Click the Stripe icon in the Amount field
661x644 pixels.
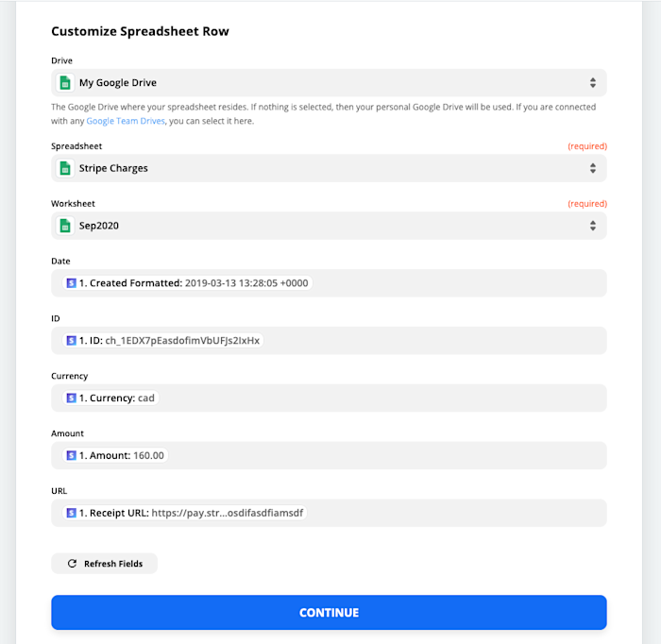(x=72, y=455)
